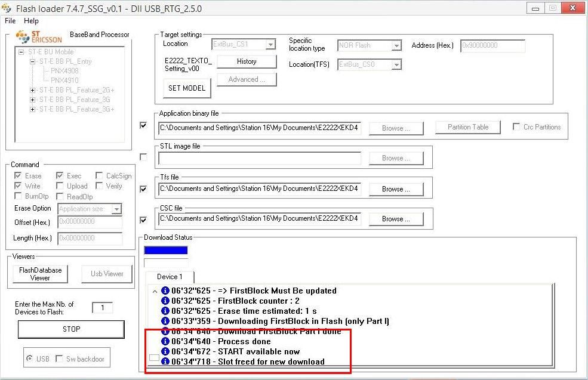The image size is (588, 380).
Task: Click the CSC file path field
Action: tap(260, 218)
